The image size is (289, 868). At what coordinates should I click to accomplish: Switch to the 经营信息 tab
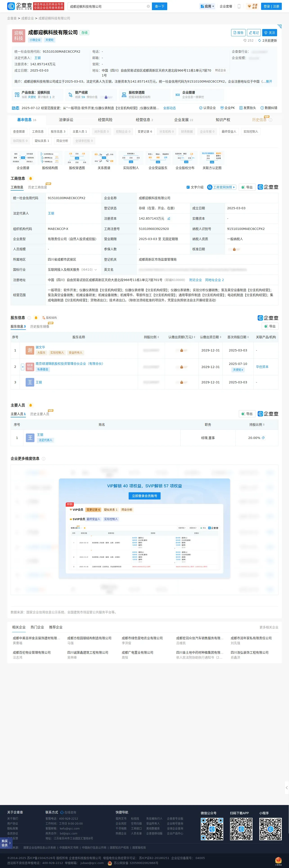pos(144,120)
